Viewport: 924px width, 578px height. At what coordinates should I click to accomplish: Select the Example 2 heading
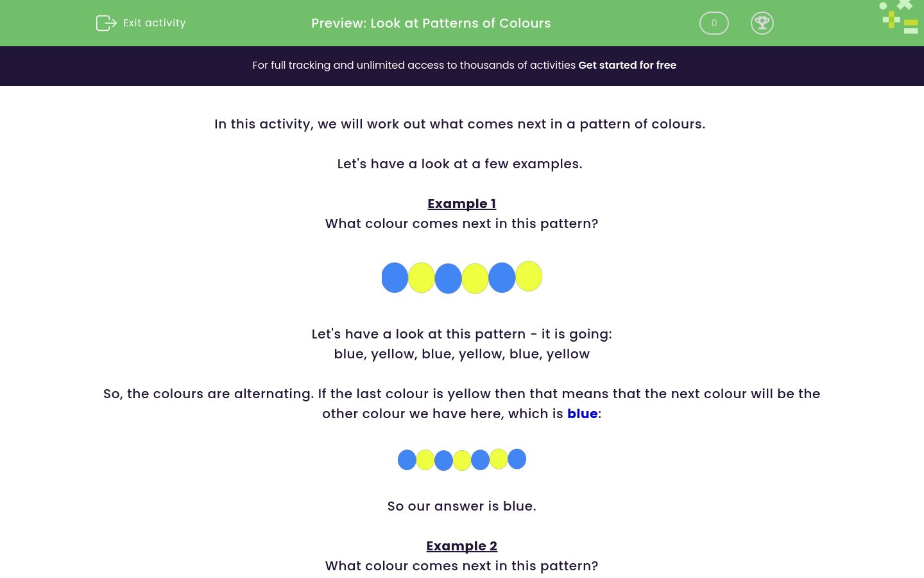click(x=461, y=546)
